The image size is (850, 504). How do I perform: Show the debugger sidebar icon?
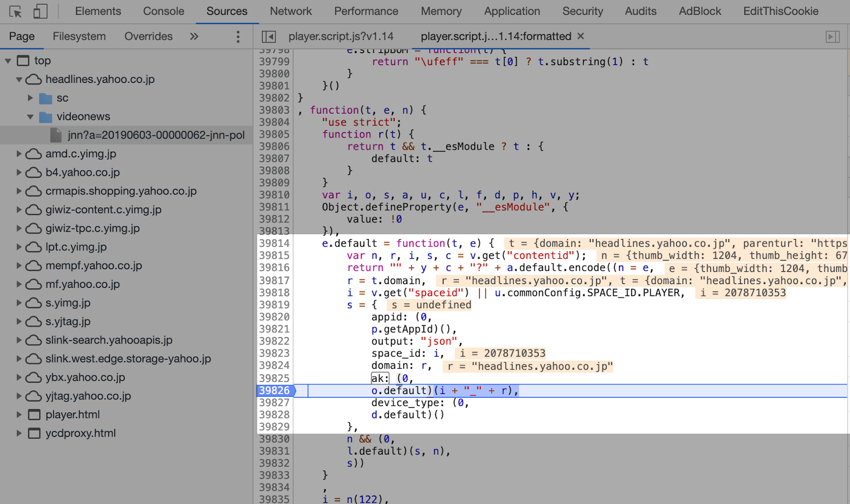[832, 37]
